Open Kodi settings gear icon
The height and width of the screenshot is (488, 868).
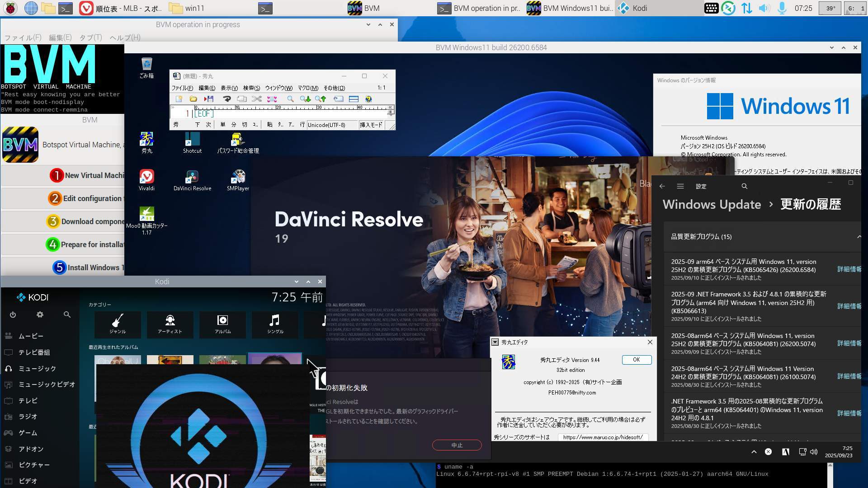(x=40, y=314)
